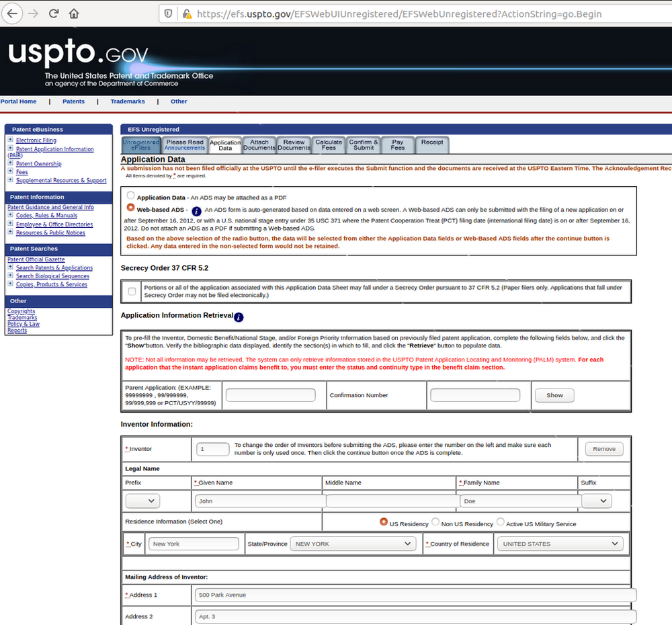Viewport: 672px width, 625px height.
Task: Click the uspto.gov logo
Action: pos(78,53)
